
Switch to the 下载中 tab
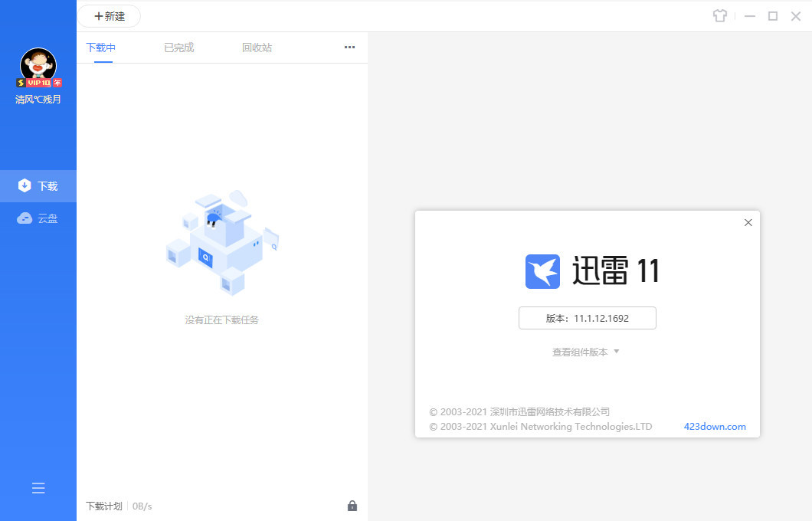pyautogui.click(x=101, y=48)
